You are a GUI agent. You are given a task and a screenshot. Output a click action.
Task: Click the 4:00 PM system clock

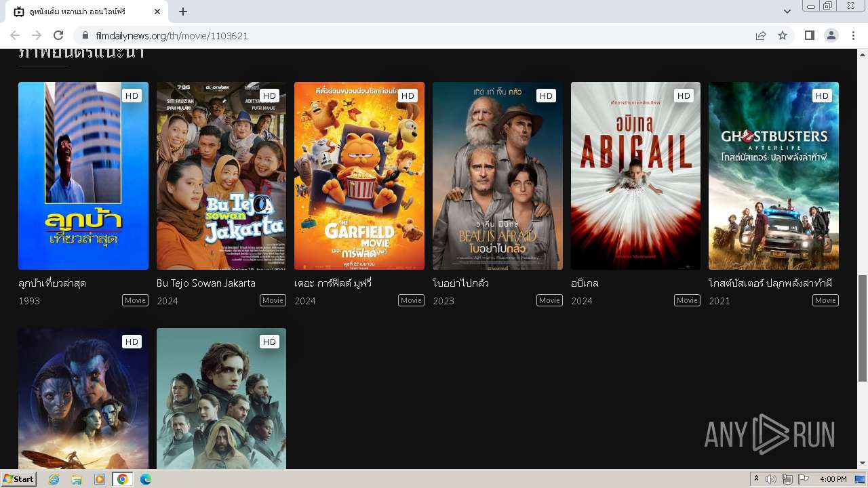pos(833,479)
